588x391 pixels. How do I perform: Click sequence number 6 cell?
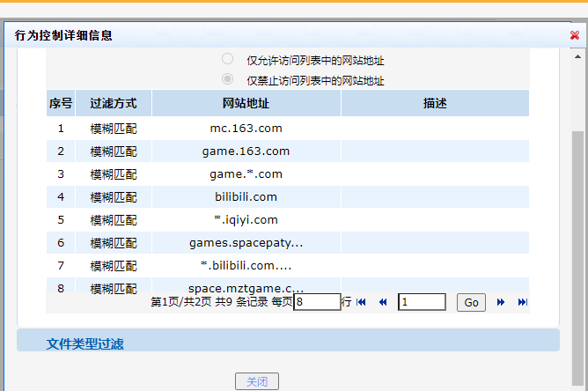click(x=61, y=243)
